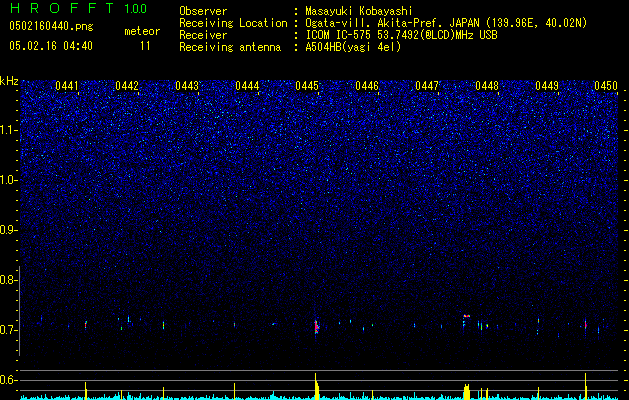Click the 0442 time marker
Image resolution: width=629 pixels, height=400 pixels.
(127, 86)
